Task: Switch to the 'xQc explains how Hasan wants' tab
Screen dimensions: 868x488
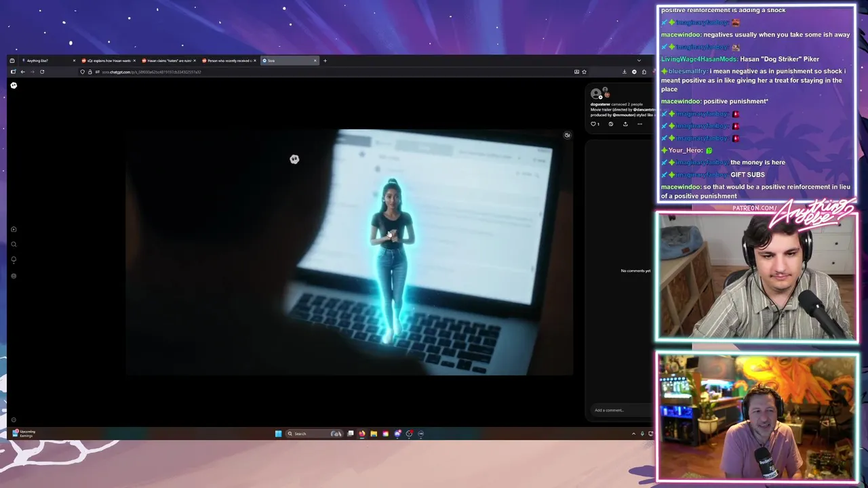Action: click(x=108, y=60)
